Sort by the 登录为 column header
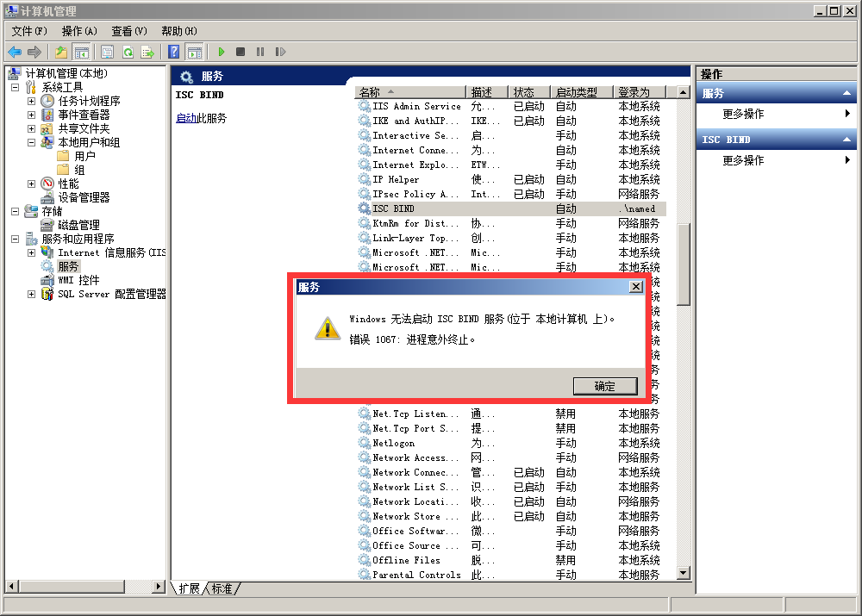The width and height of the screenshot is (862, 616). coord(640,92)
